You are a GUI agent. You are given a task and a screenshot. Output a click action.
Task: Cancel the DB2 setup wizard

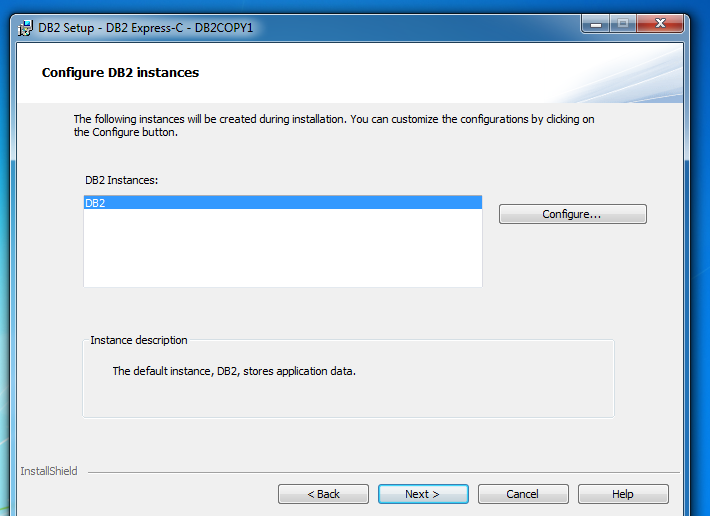pyautogui.click(x=523, y=494)
